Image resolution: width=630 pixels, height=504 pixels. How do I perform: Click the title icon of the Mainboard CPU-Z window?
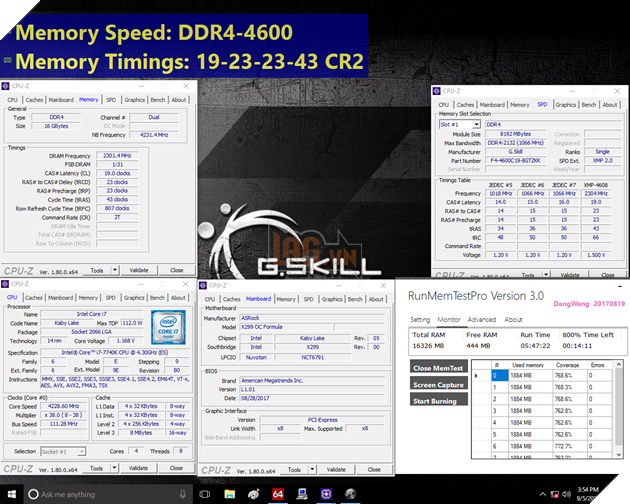click(x=203, y=285)
